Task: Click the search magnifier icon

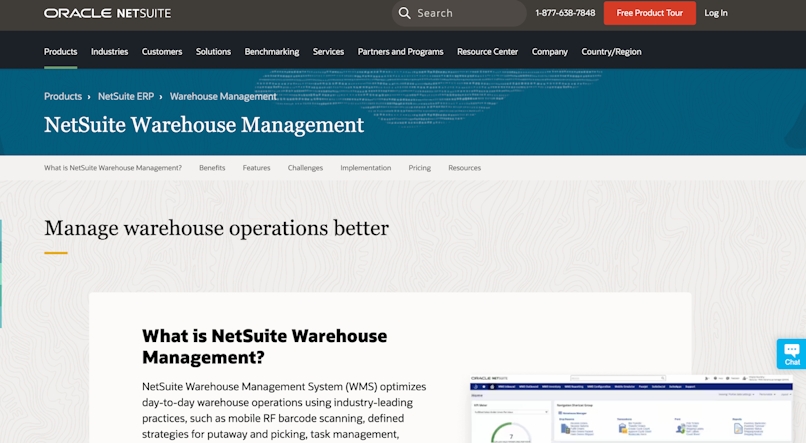Action: [405, 13]
